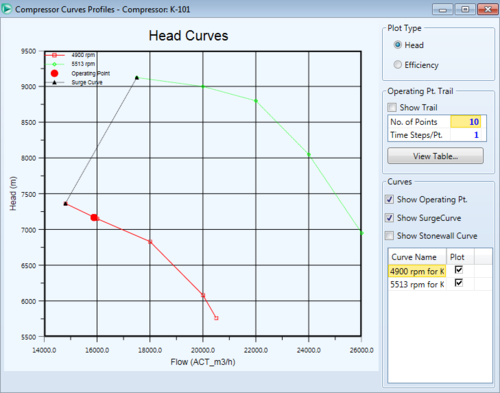Click the surge point at top of 5513 rpm curve

pos(137,78)
